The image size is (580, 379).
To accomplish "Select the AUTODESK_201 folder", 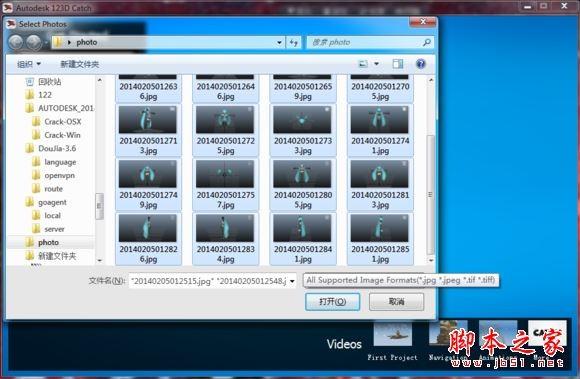I will pos(65,108).
